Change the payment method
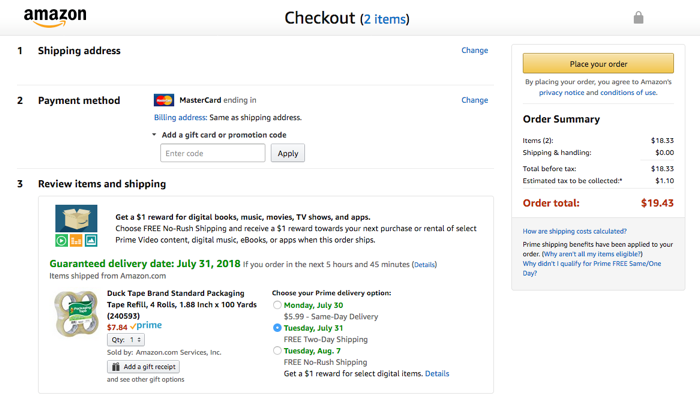Viewport: 700px width, 397px height. tap(475, 100)
